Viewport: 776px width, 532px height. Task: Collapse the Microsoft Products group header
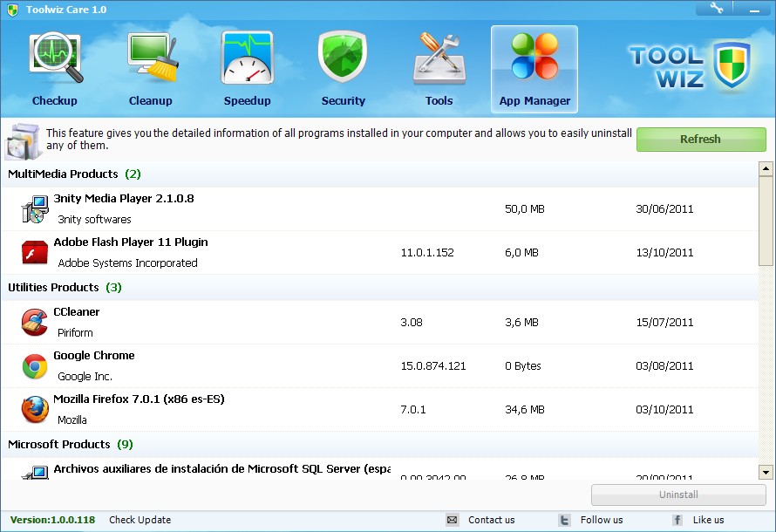[379, 444]
